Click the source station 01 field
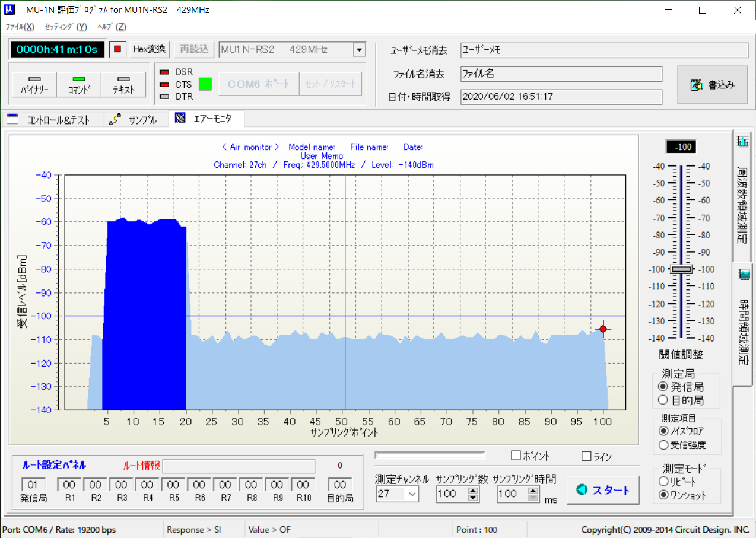 pyautogui.click(x=33, y=485)
